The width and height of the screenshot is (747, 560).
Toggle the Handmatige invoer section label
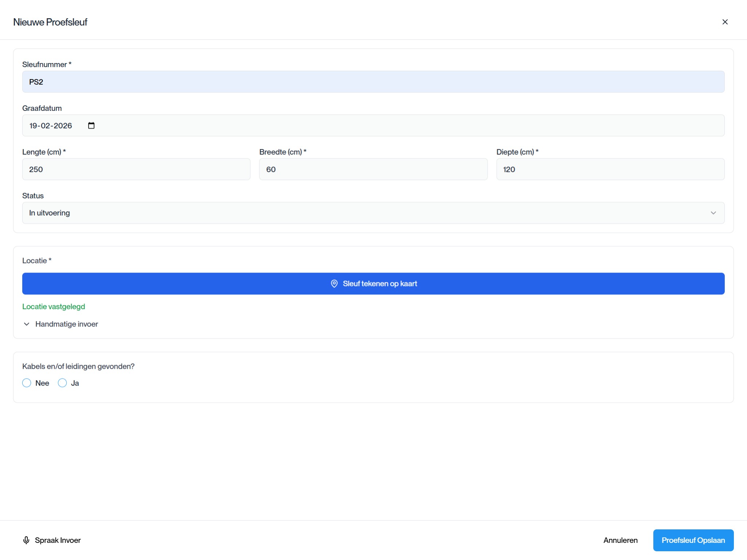67,324
